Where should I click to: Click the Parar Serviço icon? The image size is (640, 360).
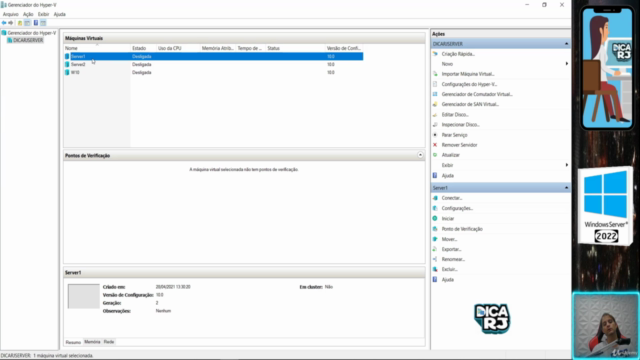[435, 135]
